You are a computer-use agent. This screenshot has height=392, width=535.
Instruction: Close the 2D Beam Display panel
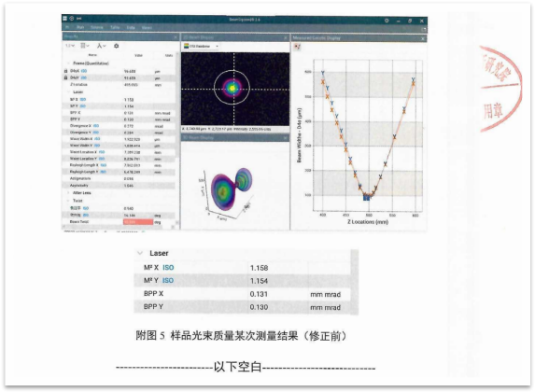tap(286, 37)
